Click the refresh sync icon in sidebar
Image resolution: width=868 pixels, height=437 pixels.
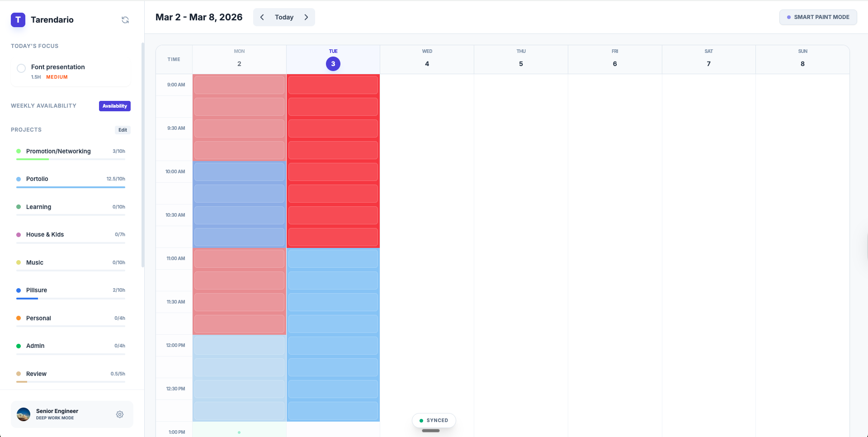[x=125, y=20]
